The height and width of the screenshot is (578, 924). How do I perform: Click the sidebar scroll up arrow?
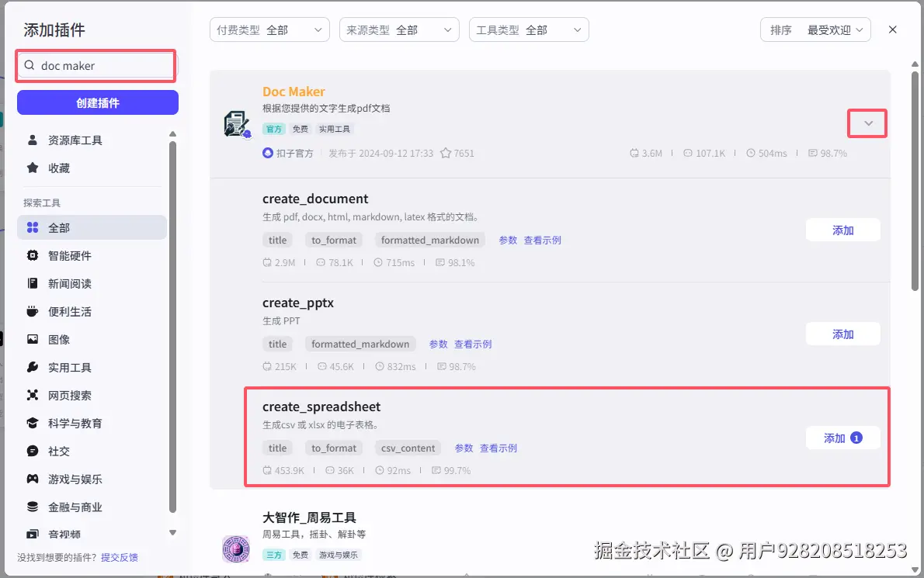(172, 134)
